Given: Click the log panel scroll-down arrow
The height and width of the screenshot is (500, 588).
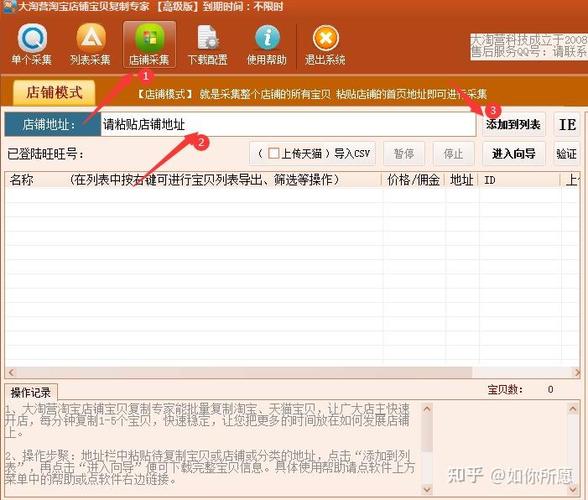Looking at the screenshot, I should pyautogui.click(x=427, y=489).
